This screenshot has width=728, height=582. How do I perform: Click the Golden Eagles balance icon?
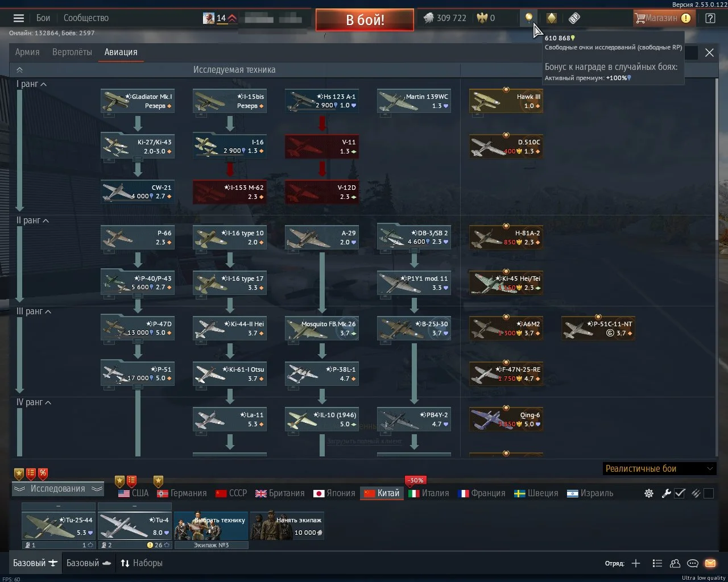(x=482, y=18)
